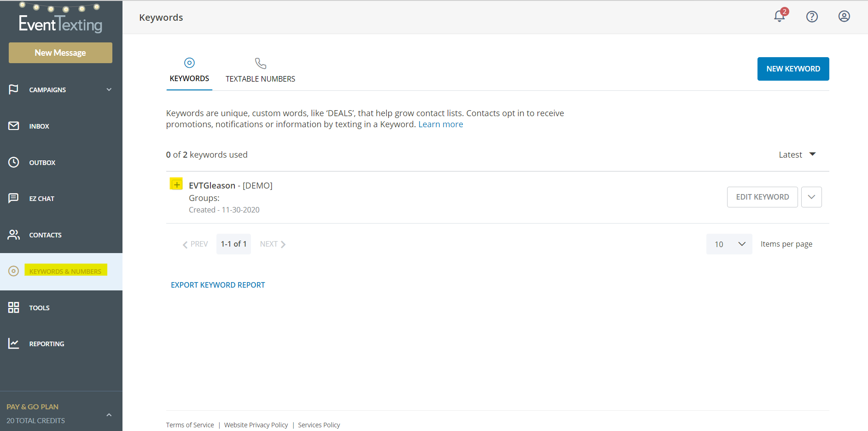Open Website Privacy Policy link
The image size is (868, 431).
pos(256,425)
